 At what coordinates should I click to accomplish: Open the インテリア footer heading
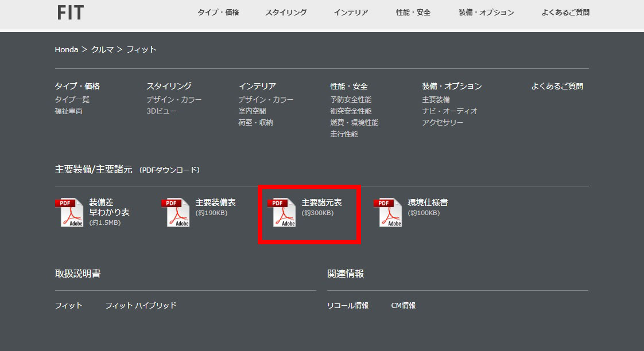point(257,86)
